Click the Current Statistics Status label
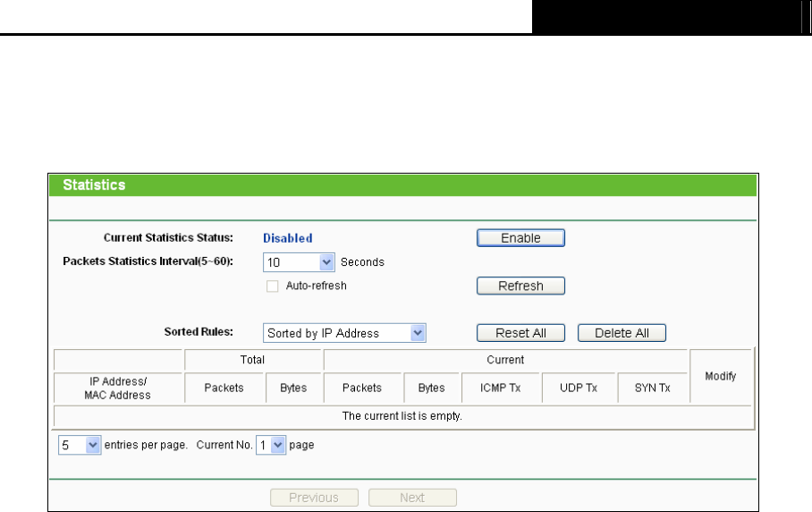Image resolution: width=812 pixels, height=512 pixels. coord(168,238)
